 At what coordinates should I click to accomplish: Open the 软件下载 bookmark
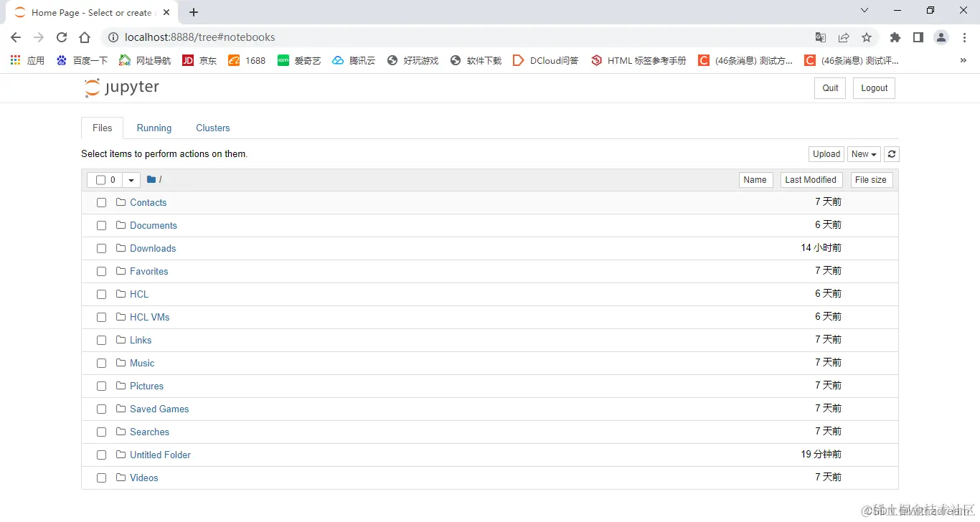pos(476,61)
